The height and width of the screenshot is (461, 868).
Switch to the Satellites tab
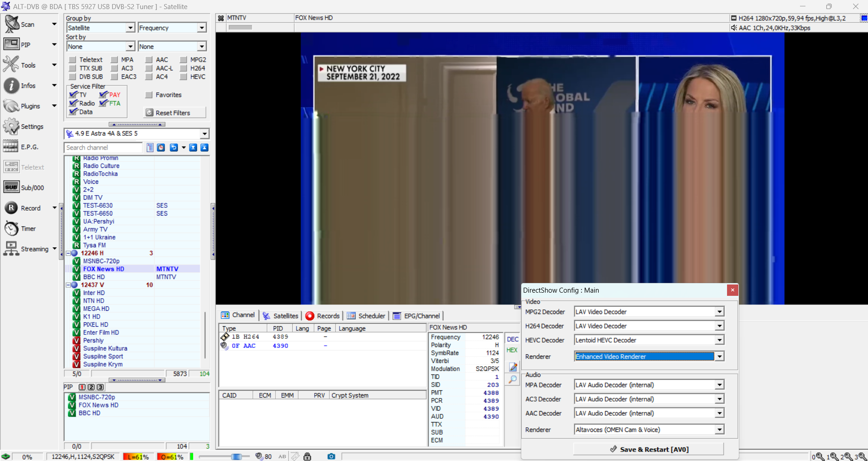(x=281, y=316)
